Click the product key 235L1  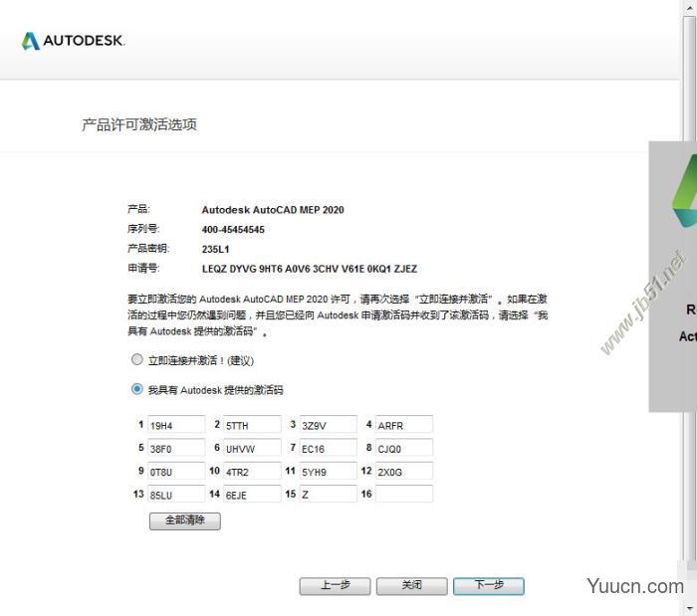[x=216, y=249]
